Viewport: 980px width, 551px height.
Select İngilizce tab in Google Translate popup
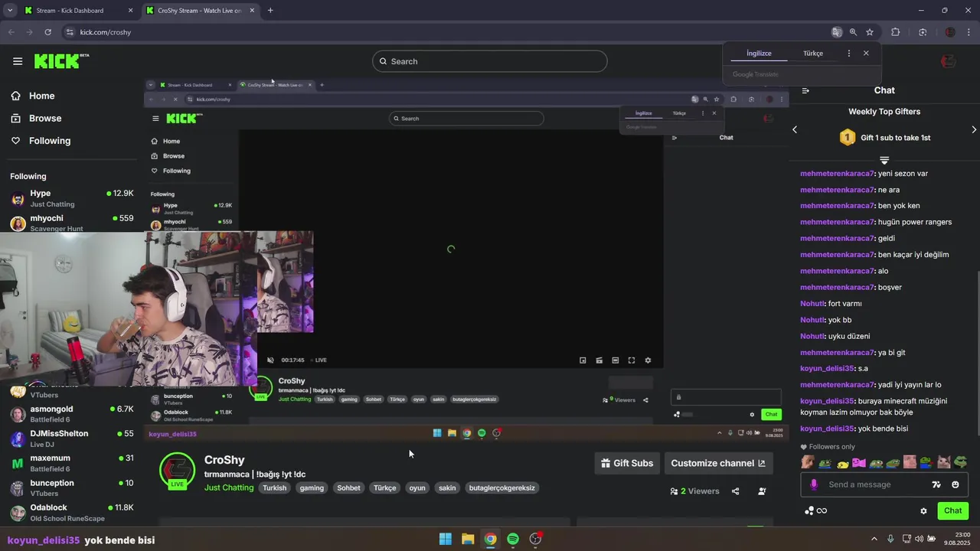(759, 54)
